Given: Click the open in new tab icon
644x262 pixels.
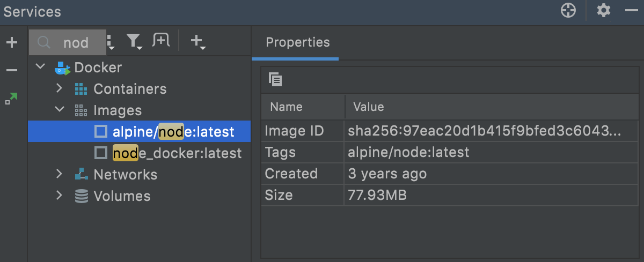Looking at the screenshot, I should 161,40.
